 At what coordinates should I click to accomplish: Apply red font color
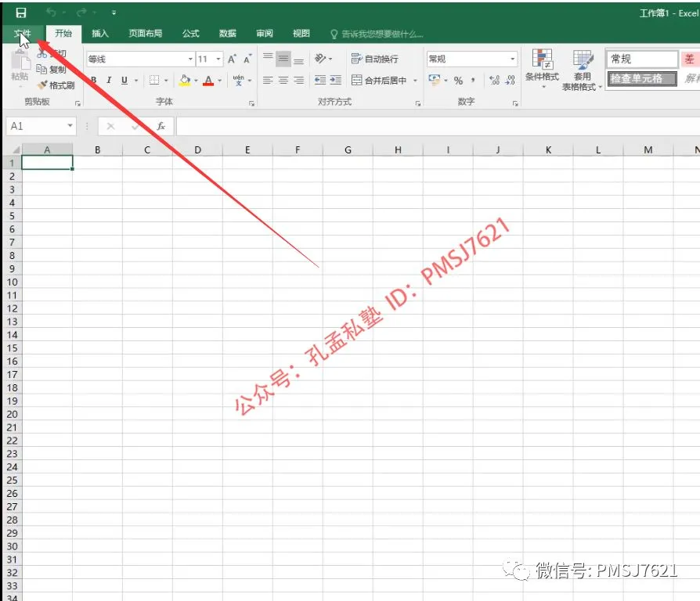pos(208,81)
